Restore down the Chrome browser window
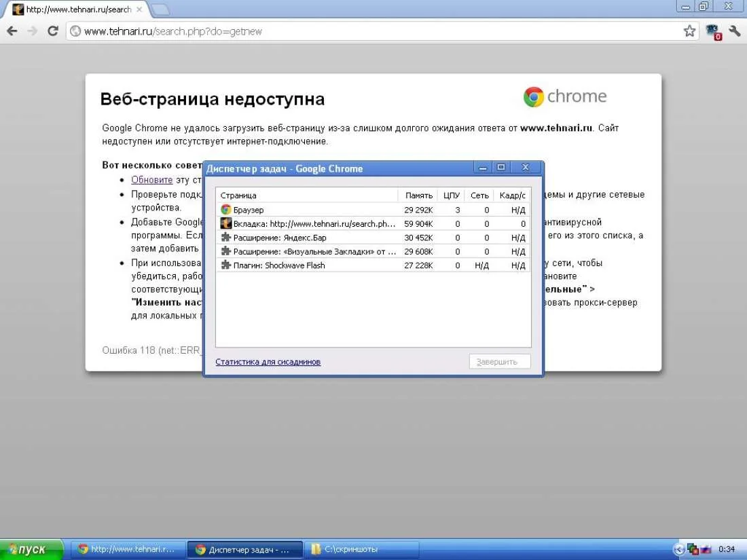747x560 pixels. [x=703, y=7]
